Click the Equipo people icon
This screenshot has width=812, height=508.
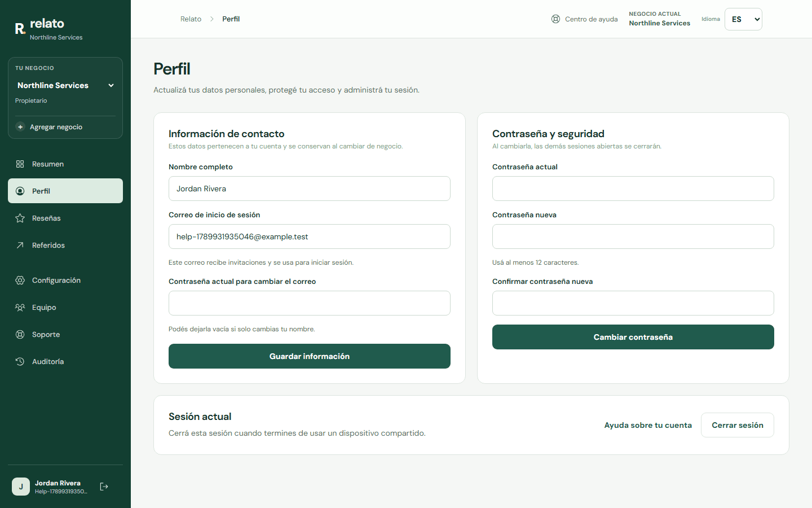click(20, 308)
